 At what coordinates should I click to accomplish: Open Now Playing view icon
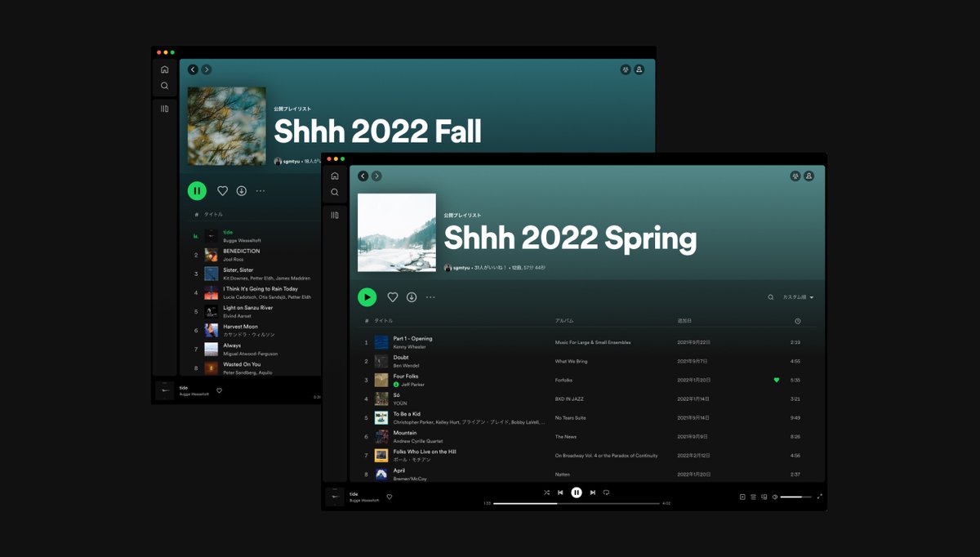pos(742,497)
